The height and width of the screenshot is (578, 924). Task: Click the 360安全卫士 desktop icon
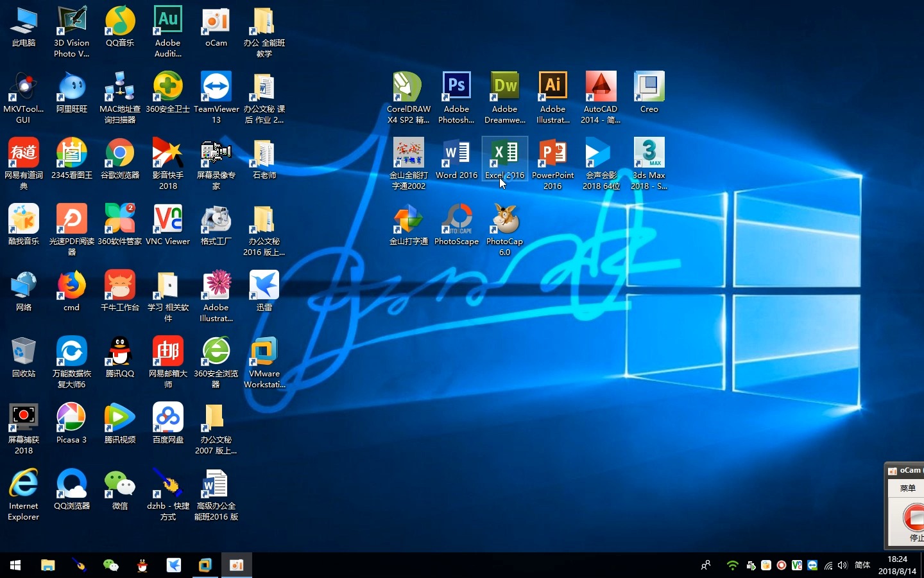[167, 93]
